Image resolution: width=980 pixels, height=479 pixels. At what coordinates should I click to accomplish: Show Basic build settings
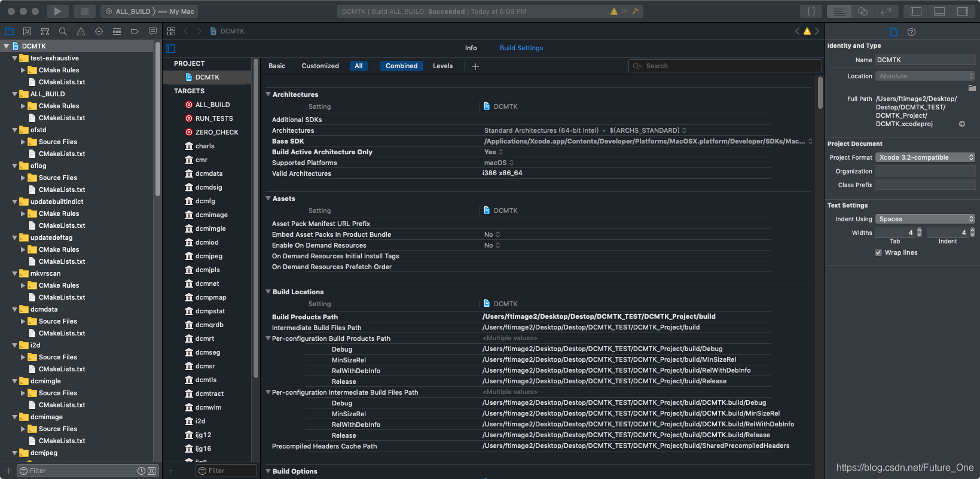(x=277, y=66)
